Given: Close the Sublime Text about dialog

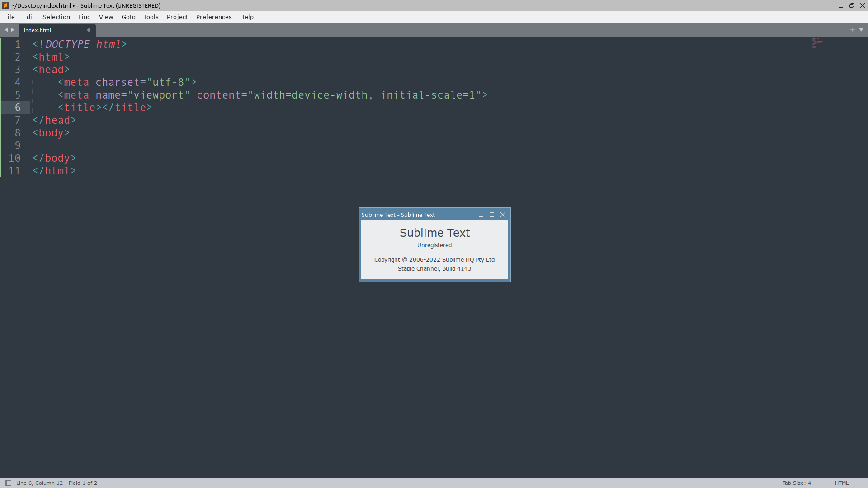Looking at the screenshot, I should click(503, 215).
